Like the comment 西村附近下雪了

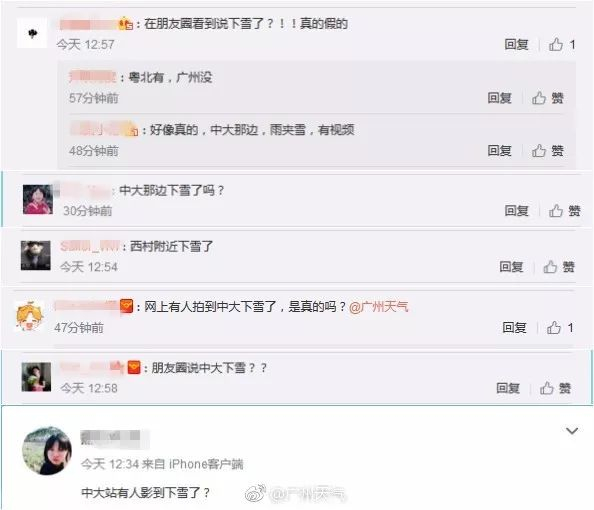tap(559, 267)
